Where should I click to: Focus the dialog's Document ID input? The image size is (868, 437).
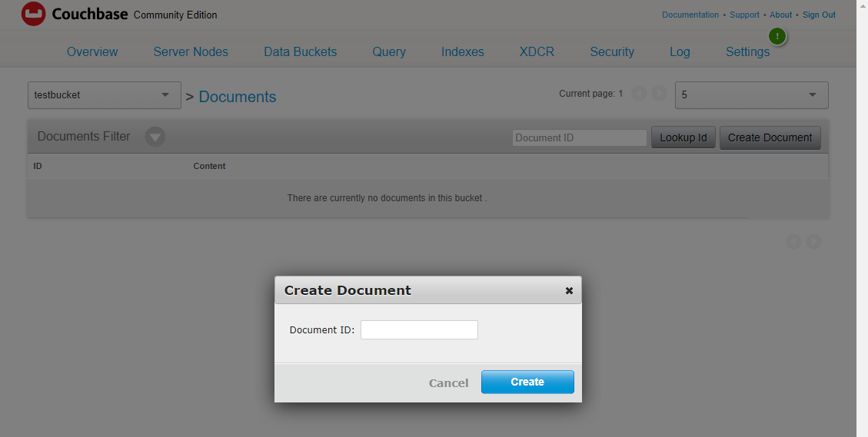(419, 329)
